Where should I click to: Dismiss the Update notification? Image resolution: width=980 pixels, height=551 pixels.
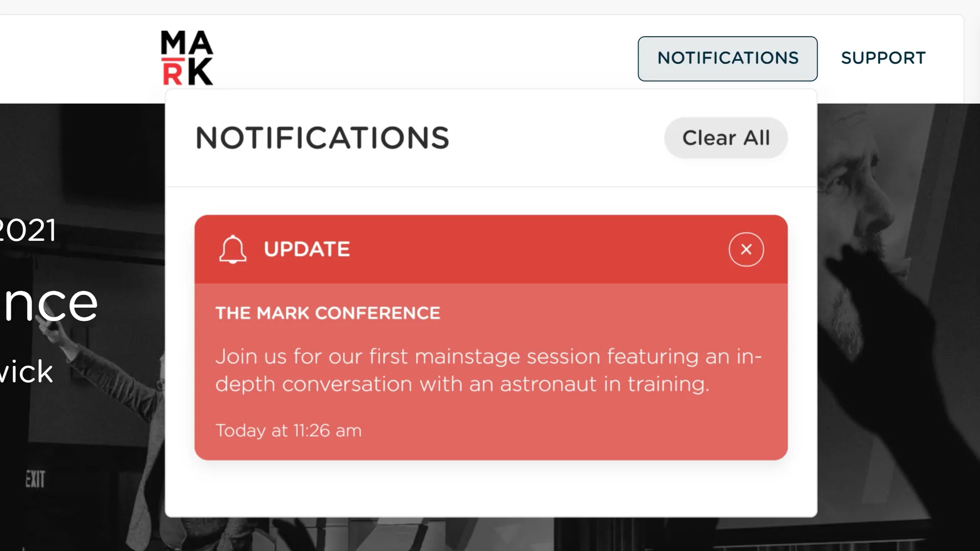(x=746, y=249)
